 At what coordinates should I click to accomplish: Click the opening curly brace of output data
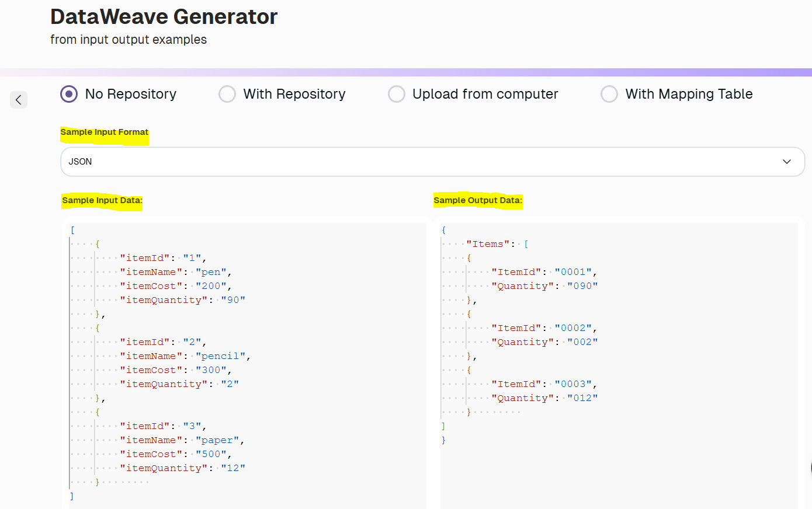(x=443, y=230)
